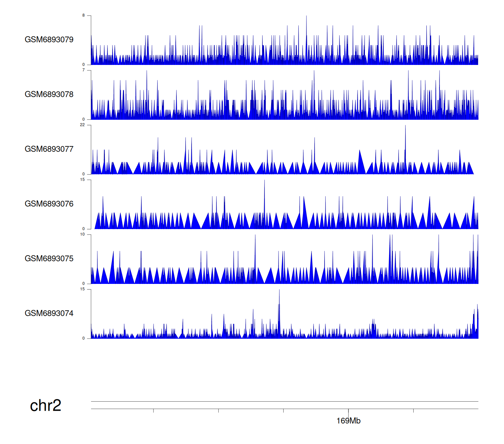The image size is (504, 444).
Task: Select the GSM6893078 track label
Action: 49,95
